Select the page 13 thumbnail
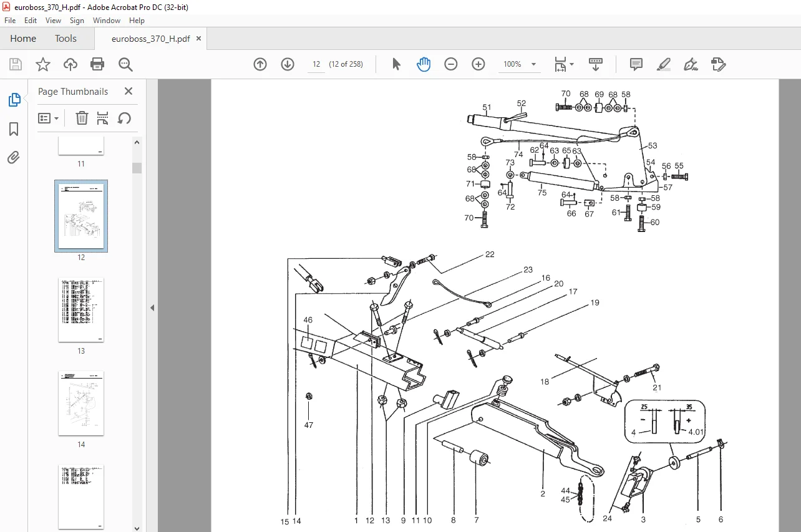This screenshot has width=801, height=532. (81, 310)
